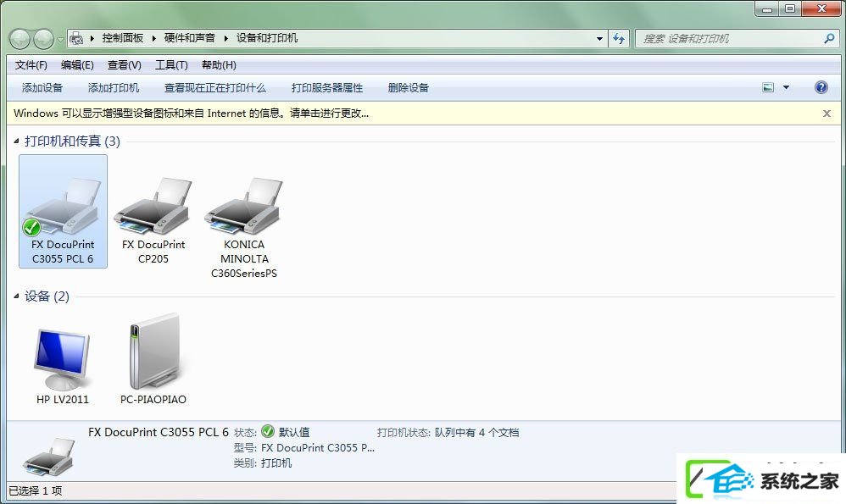Click the 默认值 status text
The width and height of the screenshot is (846, 504).
tap(294, 432)
